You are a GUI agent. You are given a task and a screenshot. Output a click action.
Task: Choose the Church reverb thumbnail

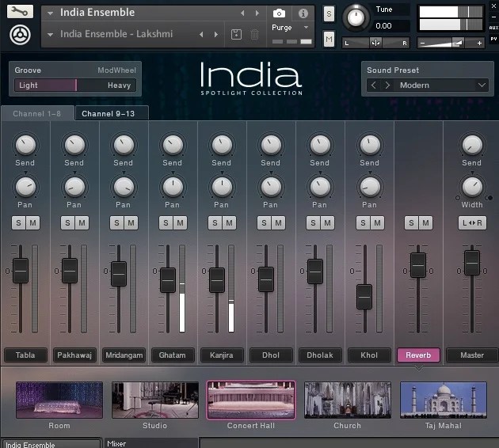click(x=348, y=401)
